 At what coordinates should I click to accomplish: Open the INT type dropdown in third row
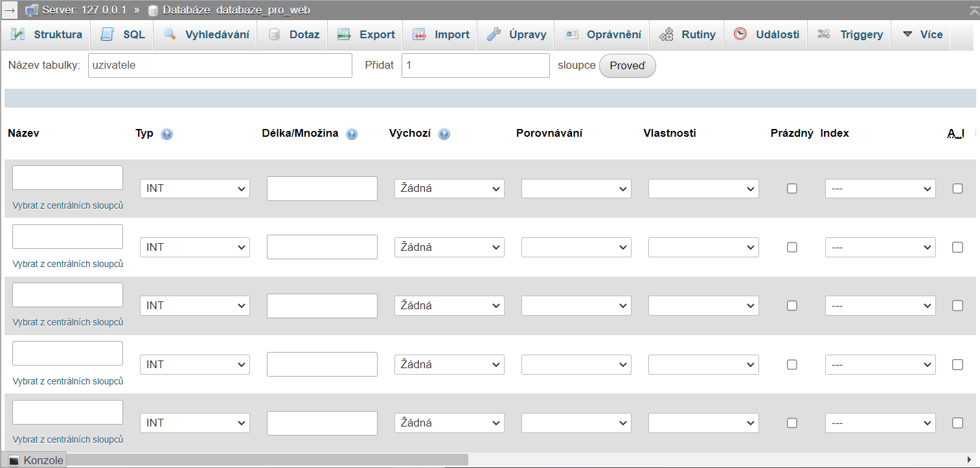(x=195, y=305)
